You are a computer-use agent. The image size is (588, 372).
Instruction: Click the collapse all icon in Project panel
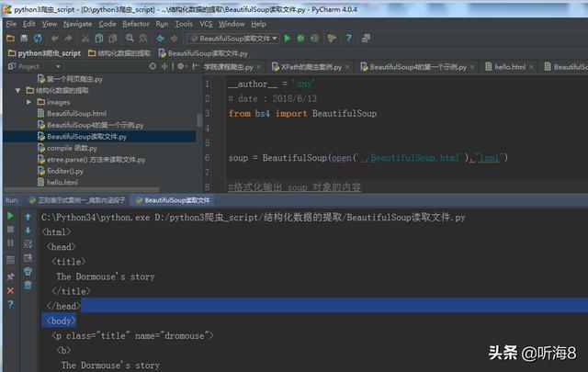pyautogui.click(x=164, y=66)
